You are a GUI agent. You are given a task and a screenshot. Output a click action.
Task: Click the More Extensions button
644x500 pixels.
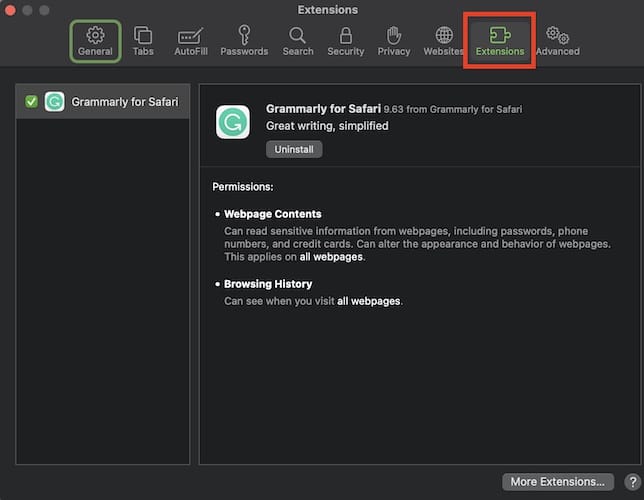pos(557,481)
